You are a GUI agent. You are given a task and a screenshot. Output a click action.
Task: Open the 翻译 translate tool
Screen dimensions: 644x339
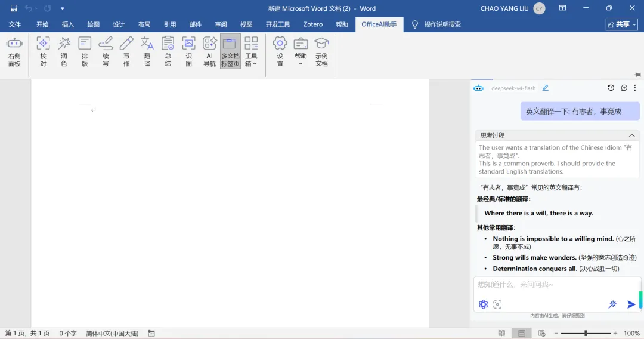pyautogui.click(x=147, y=52)
